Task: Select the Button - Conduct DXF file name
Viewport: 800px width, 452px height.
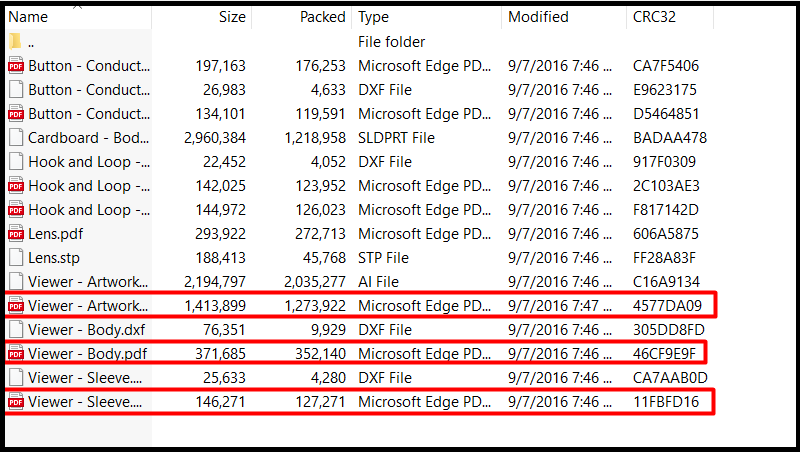Action: point(89,90)
